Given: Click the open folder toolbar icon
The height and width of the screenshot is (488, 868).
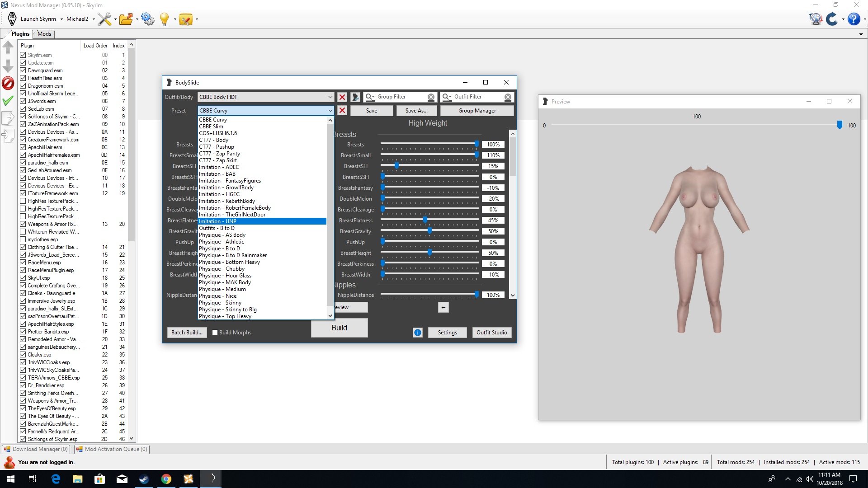Looking at the screenshot, I should click(x=126, y=19).
